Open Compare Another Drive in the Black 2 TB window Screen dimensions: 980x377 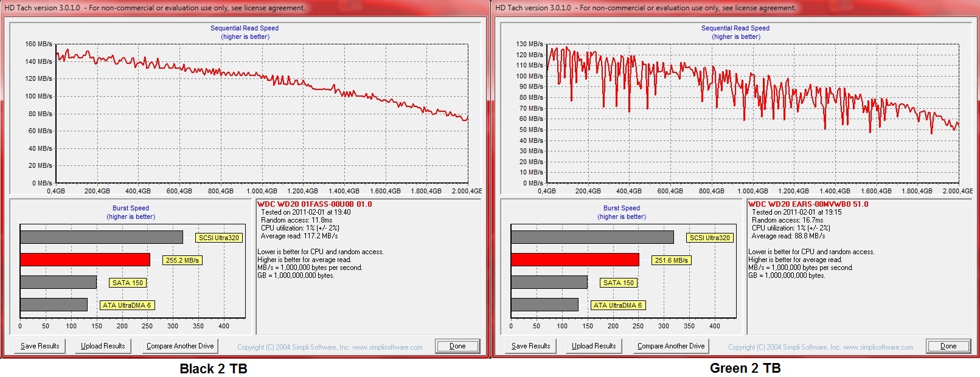click(x=180, y=346)
